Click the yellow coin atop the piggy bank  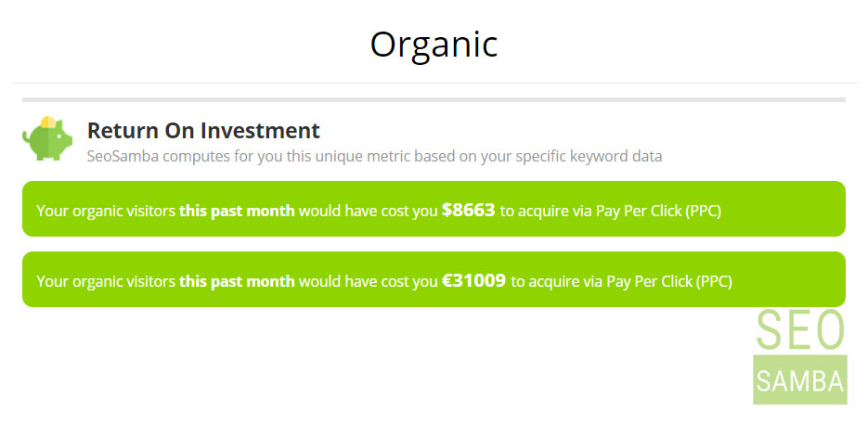tap(48, 122)
